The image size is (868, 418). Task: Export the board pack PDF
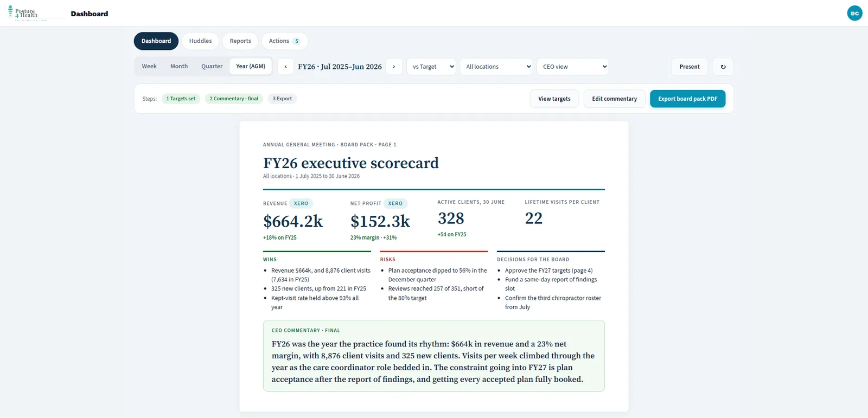point(688,99)
